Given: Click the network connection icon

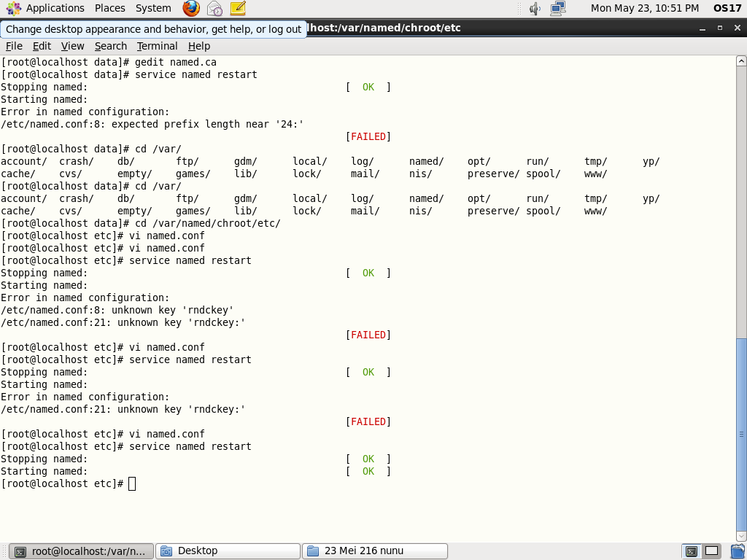Looking at the screenshot, I should pyautogui.click(x=558, y=8).
